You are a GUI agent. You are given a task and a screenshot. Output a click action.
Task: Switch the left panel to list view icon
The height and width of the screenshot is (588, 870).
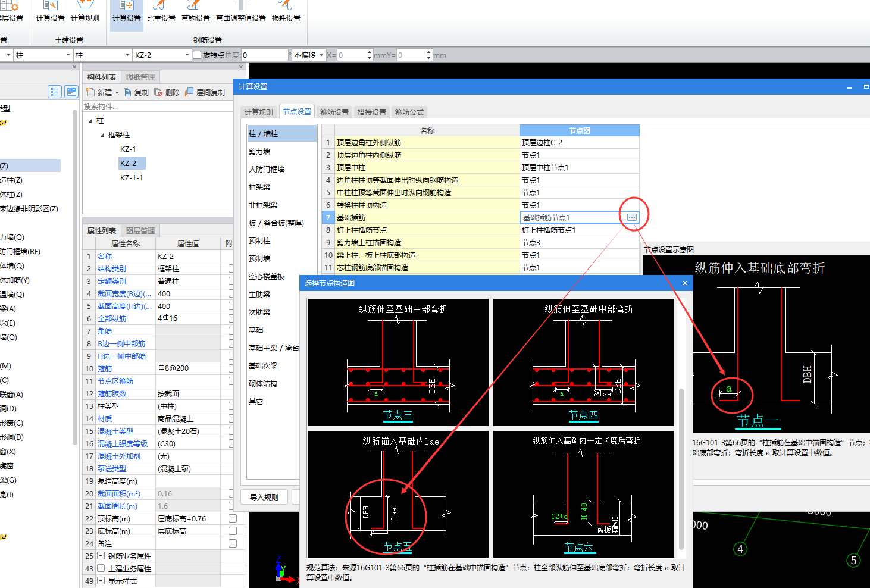point(55,92)
